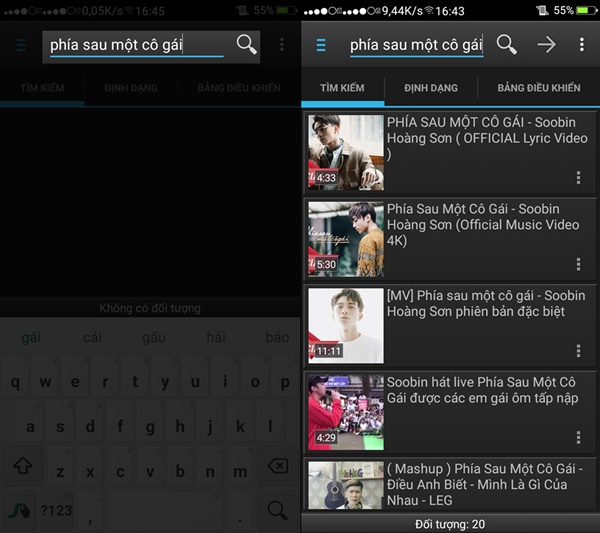Open the Mashup LEG video thumbnail
This screenshot has width=600, height=533.
345,485
